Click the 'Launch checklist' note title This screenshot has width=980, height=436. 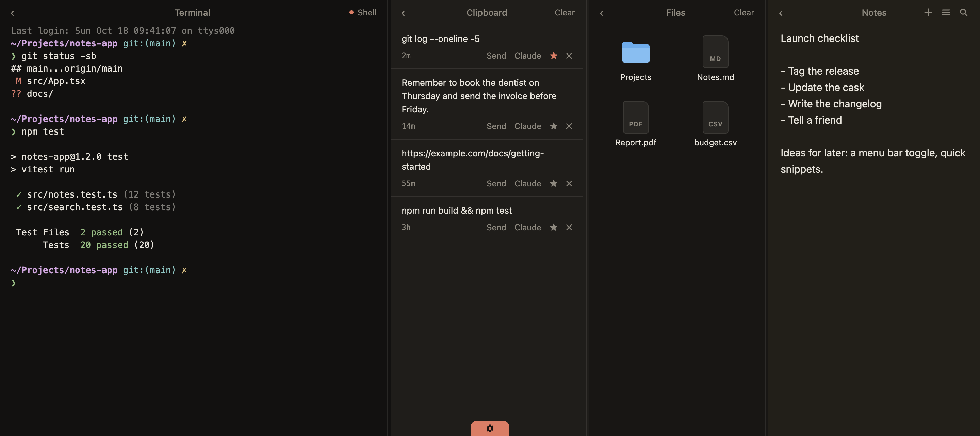click(x=819, y=38)
